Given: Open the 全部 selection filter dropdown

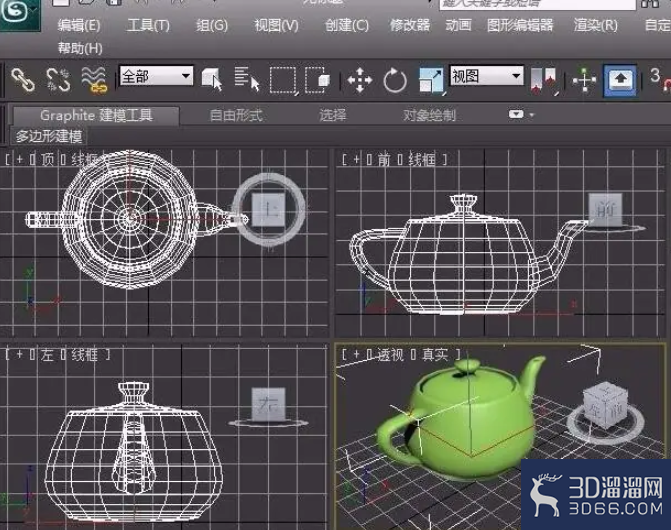Looking at the screenshot, I should click(x=156, y=76).
